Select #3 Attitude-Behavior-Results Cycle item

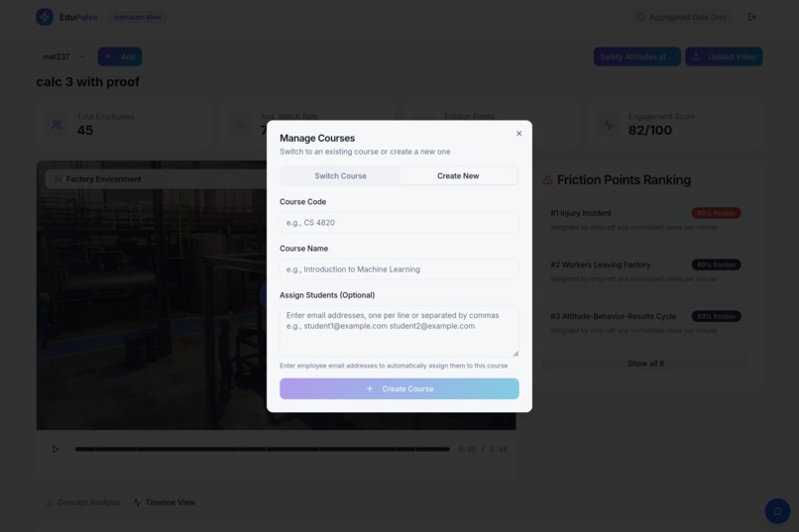[645, 323]
